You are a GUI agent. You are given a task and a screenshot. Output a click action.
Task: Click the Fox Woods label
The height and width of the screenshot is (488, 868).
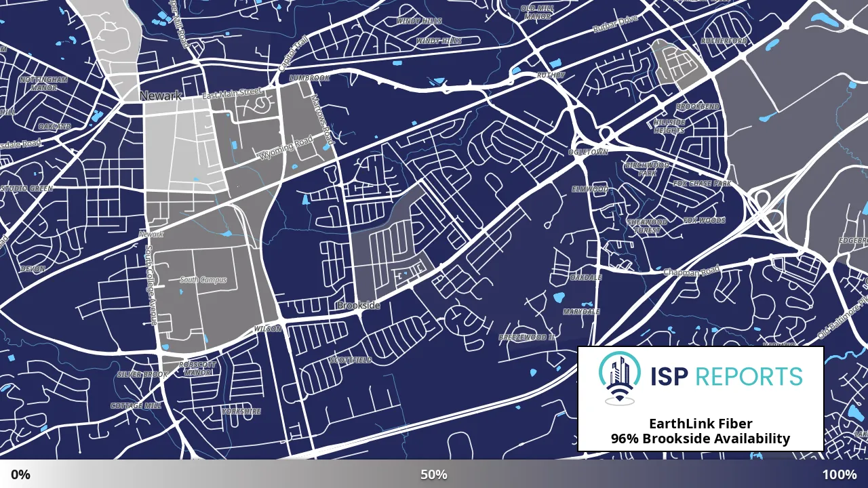704,220
